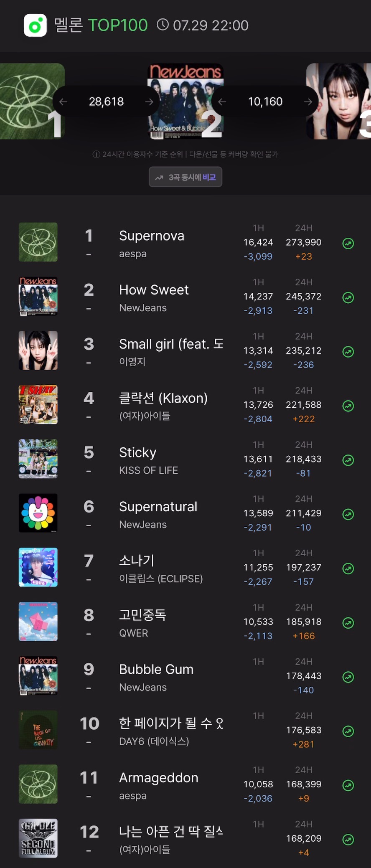371x868 pixels.
Task: Tap the Melon app logo icon
Action: point(35,25)
